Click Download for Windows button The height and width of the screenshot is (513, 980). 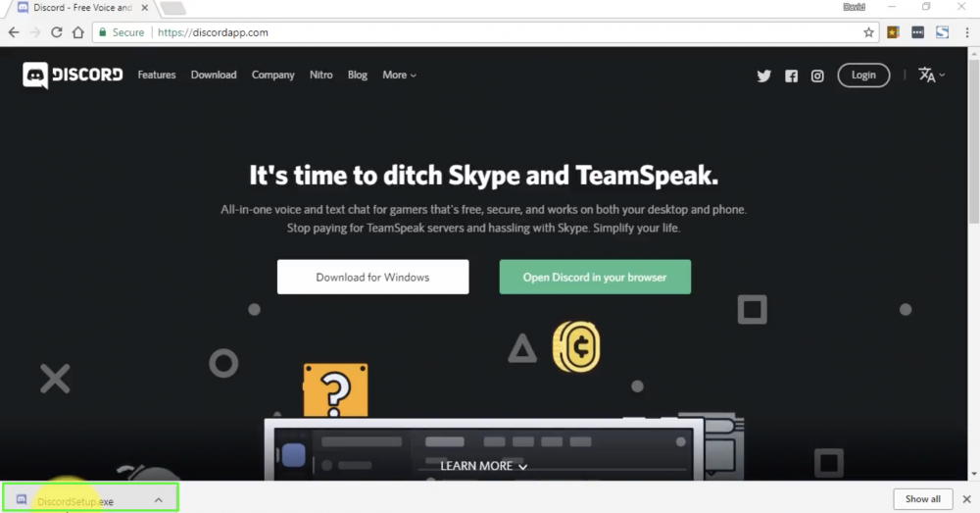pos(372,278)
